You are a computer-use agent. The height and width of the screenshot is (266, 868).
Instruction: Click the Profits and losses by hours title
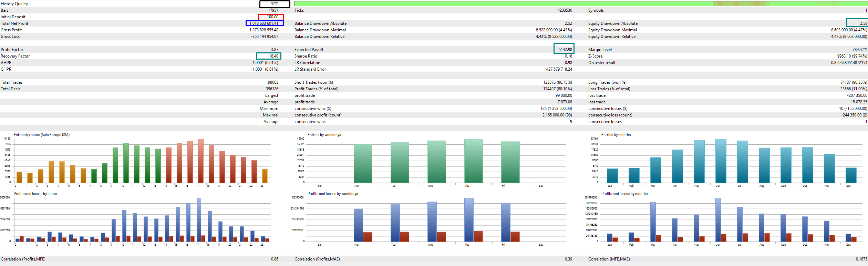click(x=35, y=194)
